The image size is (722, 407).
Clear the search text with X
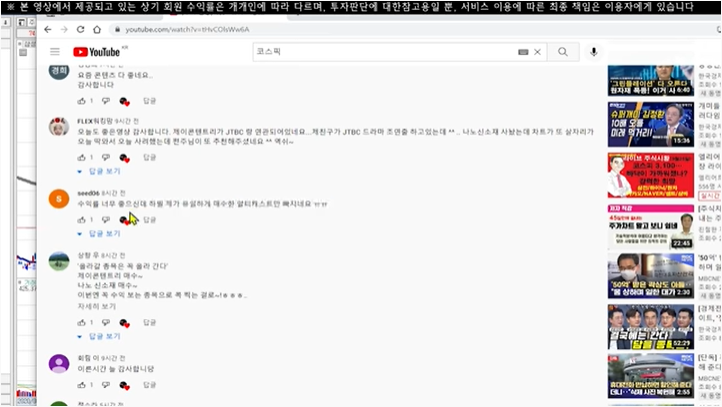(537, 52)
